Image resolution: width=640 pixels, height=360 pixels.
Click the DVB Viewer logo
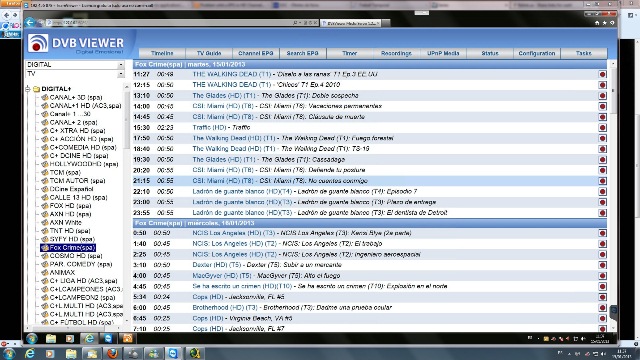point(76,43)
